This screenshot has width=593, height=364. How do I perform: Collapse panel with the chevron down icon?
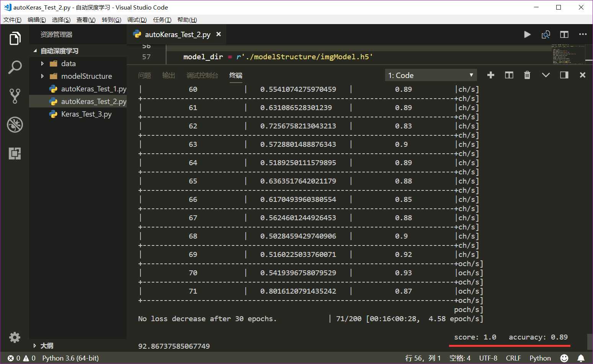point(546,75)
